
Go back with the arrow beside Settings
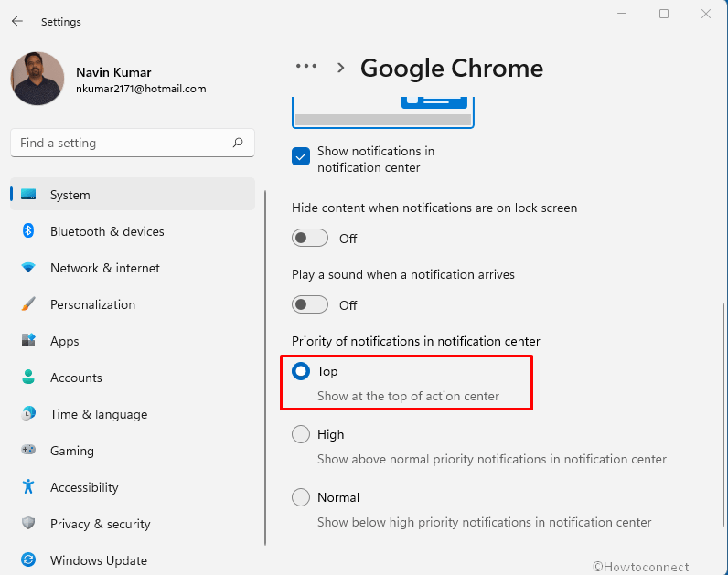[17, 21]
